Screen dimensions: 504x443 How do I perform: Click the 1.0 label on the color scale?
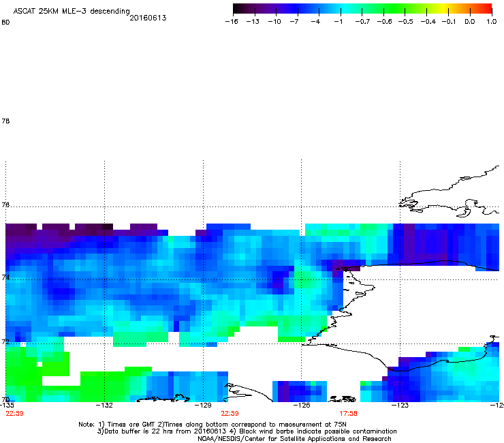492,22
